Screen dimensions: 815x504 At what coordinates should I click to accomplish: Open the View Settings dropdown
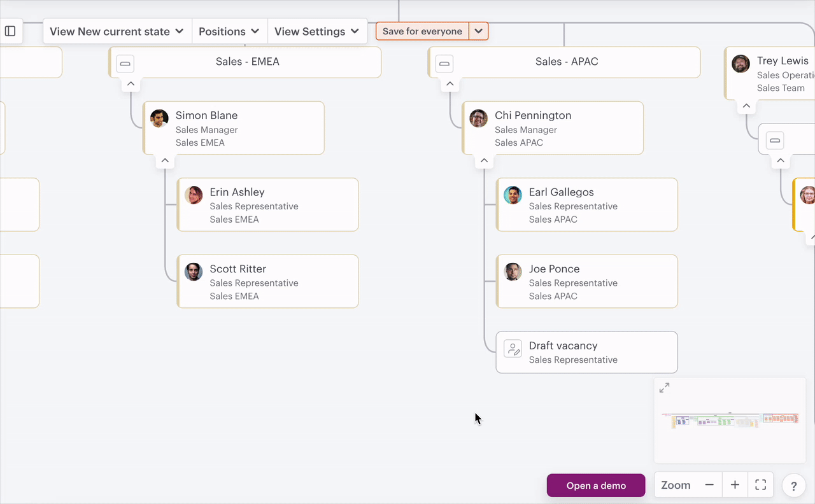coord(317,31)
